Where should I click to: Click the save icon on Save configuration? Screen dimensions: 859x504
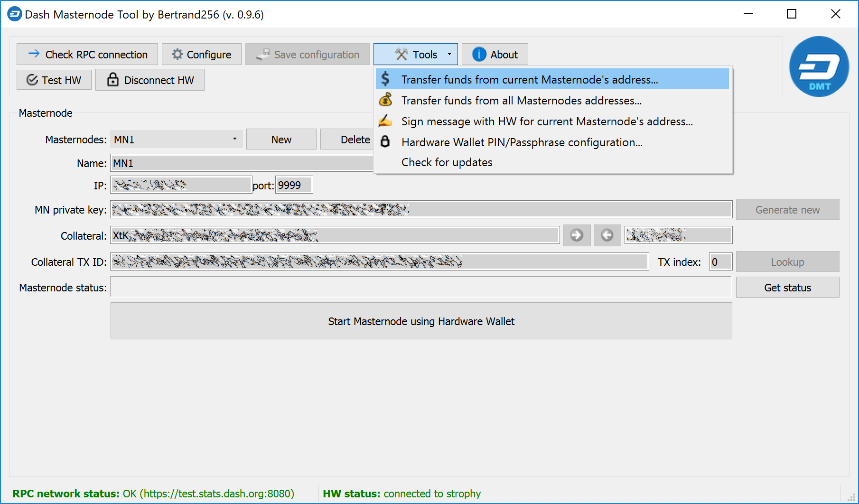point(263,54)
